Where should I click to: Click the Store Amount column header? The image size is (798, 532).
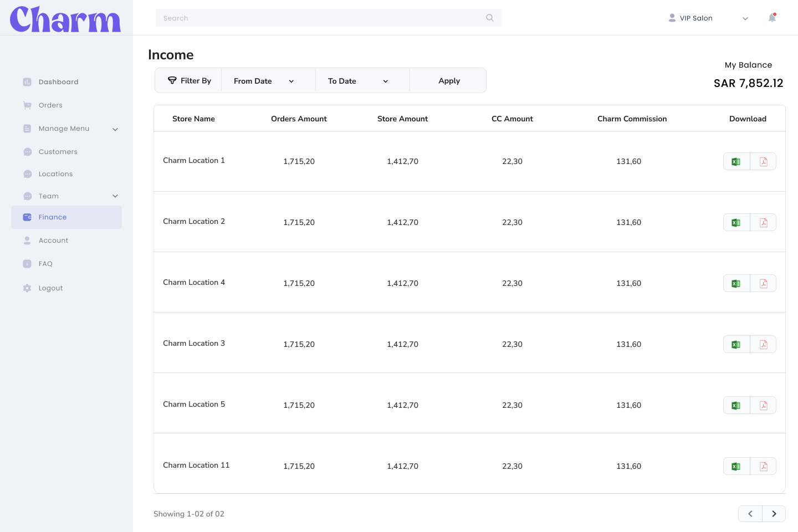(402, 119)
